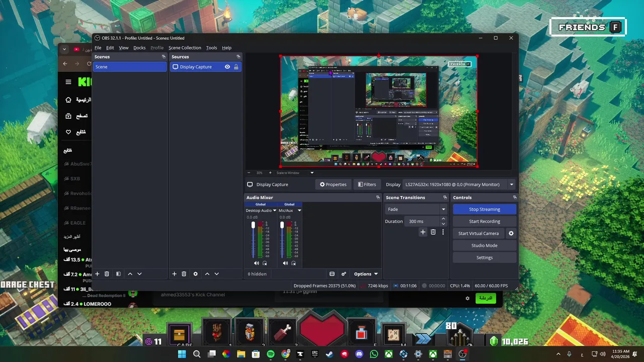Adjust Desktop Audio volume slider
This screenshot has width=644, height=362.
[x=253, y=240]
